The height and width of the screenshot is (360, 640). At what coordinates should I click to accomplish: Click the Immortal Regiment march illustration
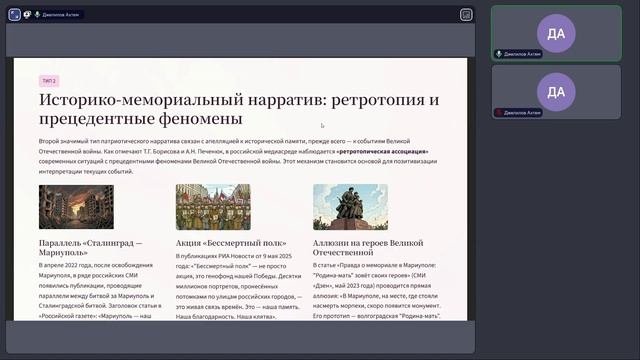click(x=213, y=207)
